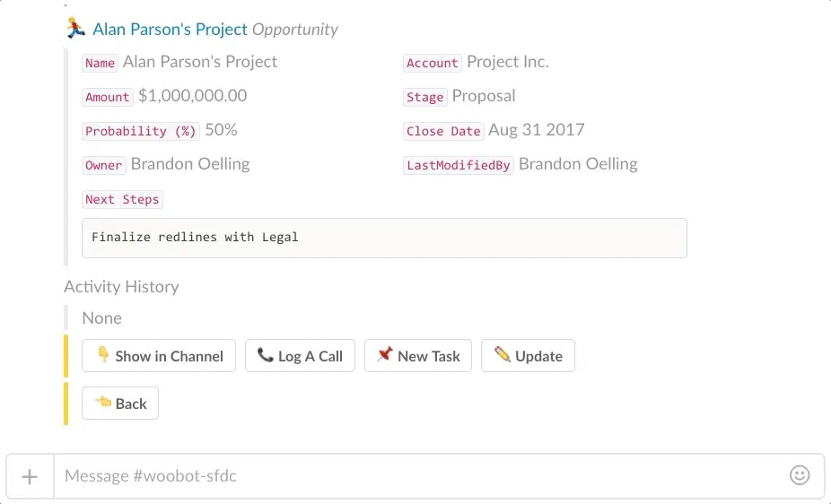Click the phone icon on Log A Call

tap(265, 354)
